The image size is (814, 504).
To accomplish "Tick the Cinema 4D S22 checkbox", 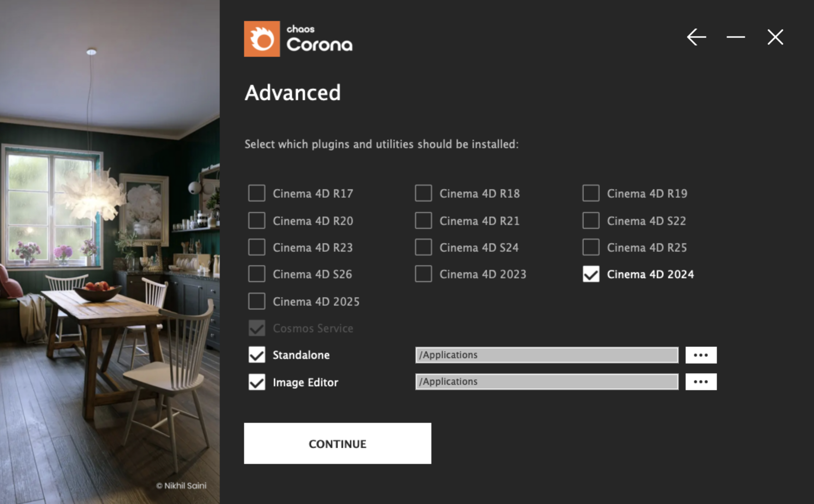I will pos(591,220).
